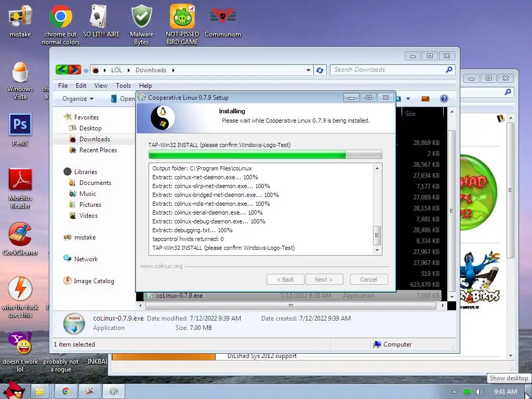The height and width of the screenshot is (399, 532).
Task: Select Music library
Action: click(x=87, y=194)
